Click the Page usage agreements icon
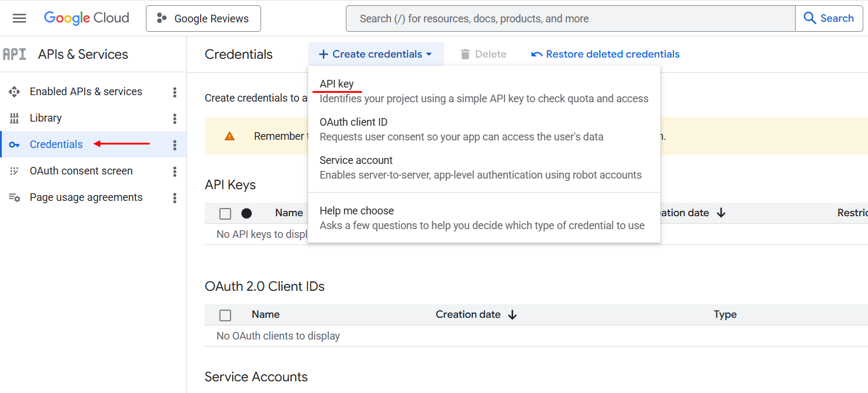Image resolution: width=868 pixels, height=393 pixels. tap(14, 197)
